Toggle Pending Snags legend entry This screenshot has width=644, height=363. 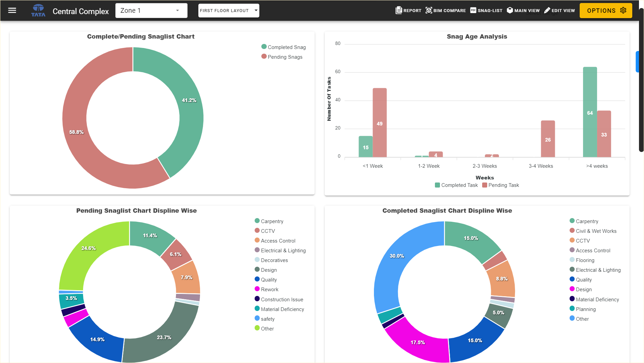282,57
